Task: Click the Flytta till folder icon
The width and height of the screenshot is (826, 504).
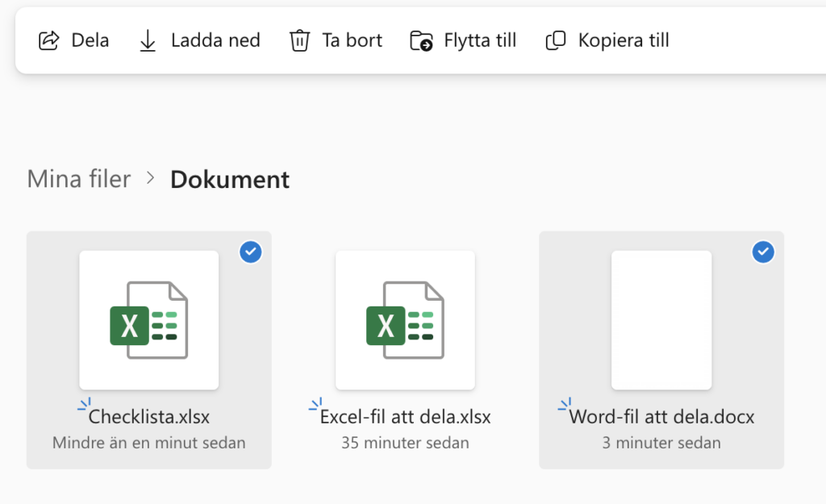Action: click(421, 40)
